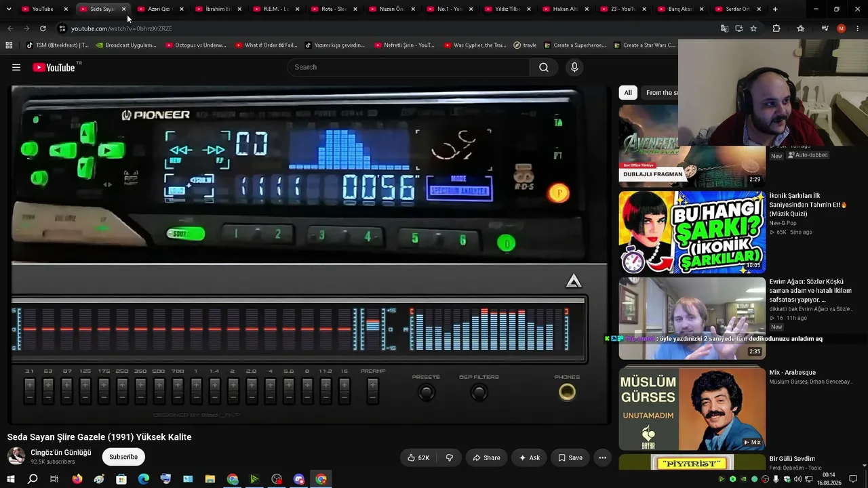The height and width of the screenshot is (488, 868).
Task: Open the taskbar clock and date
Action: (829, 479)
